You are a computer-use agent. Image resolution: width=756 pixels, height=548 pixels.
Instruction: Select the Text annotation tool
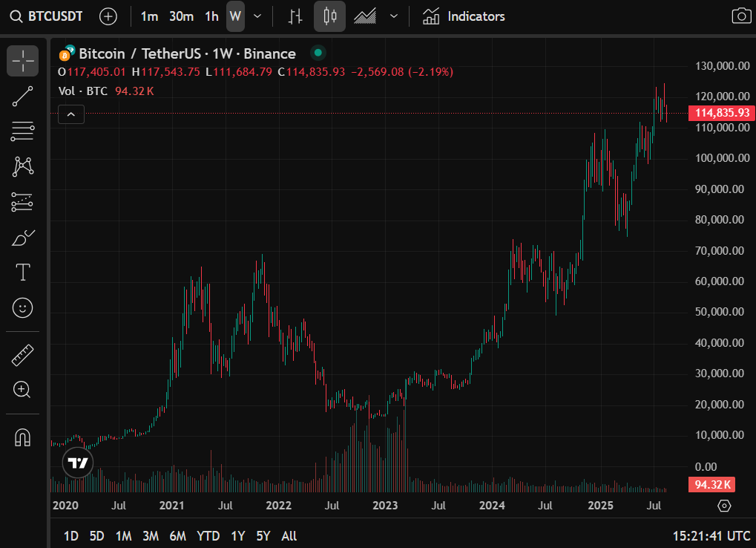pos(23,273)
